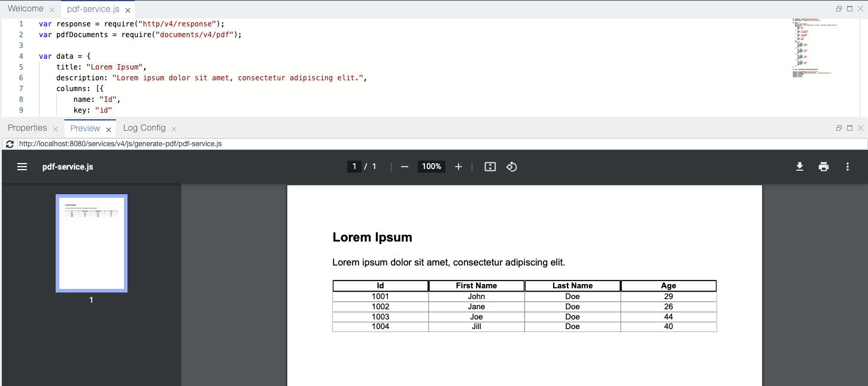Open the PDF viewer more actions menu
The width and height of the screenshot is (868, 386).
pos(848,167)
